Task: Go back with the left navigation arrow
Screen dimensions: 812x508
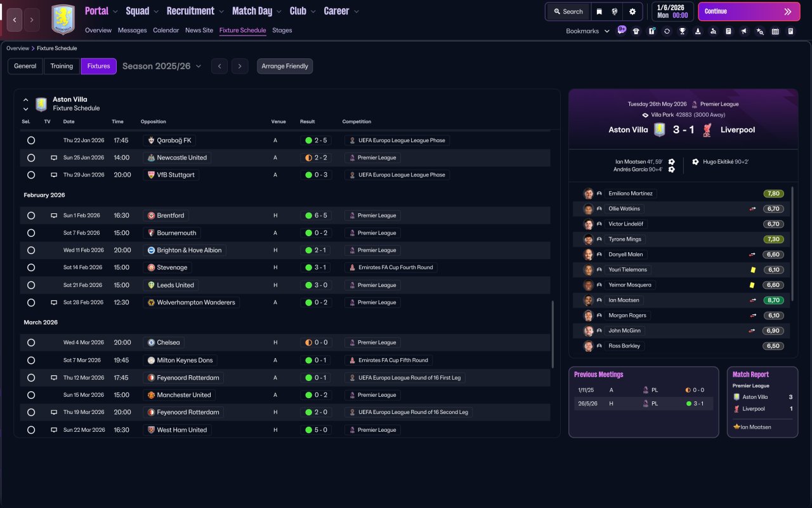Action: coord(15,20)
